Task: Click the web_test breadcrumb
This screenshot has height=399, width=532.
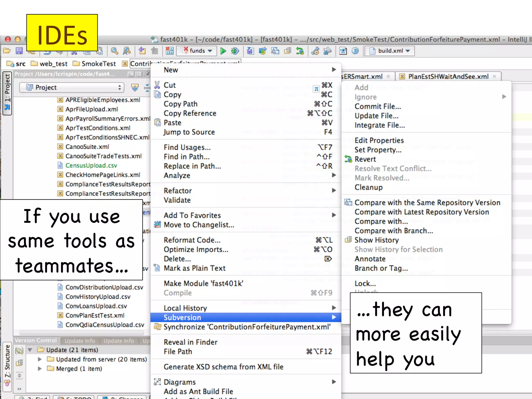Action: (49, 64)
